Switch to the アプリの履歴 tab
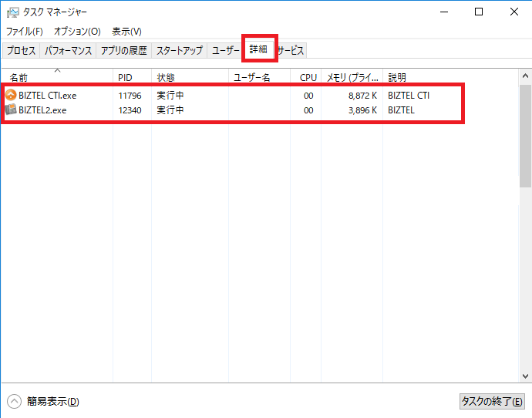This screenshot has width=532, height=418. coord(124,51)
